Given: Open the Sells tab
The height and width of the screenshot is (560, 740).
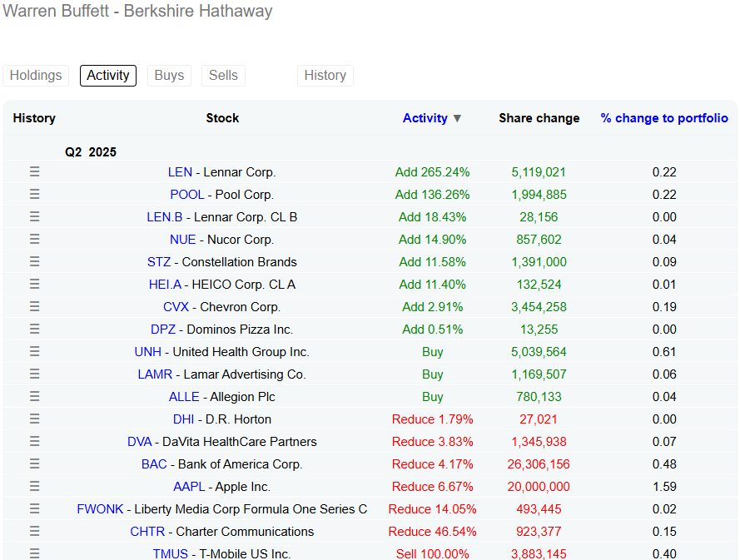Looking at the screenshot, I should (223, 76).
